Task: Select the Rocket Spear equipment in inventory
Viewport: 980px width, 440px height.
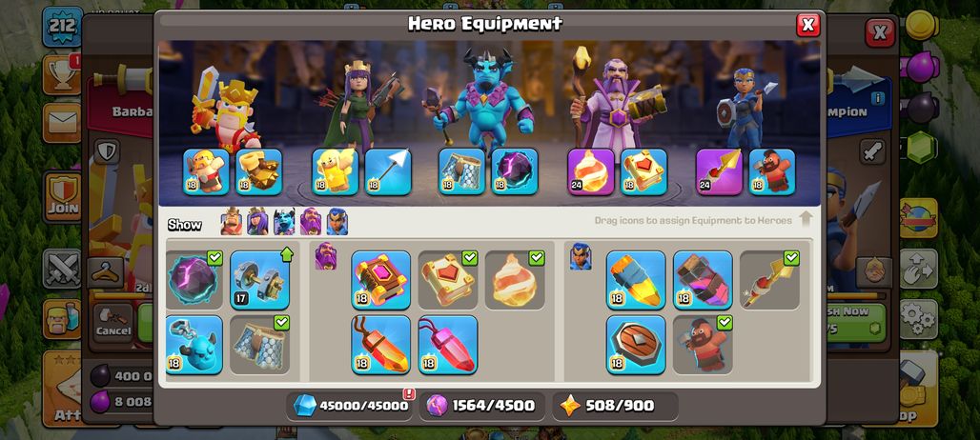Action: (769, 280)
